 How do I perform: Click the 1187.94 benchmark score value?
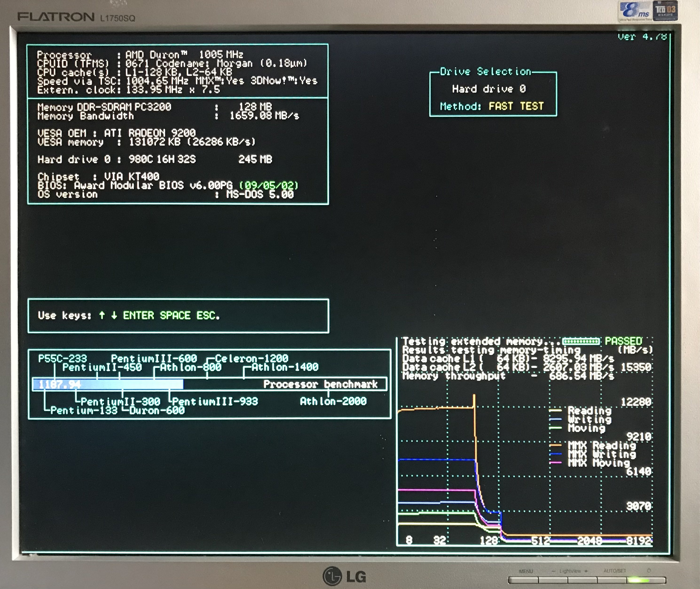pyautogui.click(x=60, y=384)
